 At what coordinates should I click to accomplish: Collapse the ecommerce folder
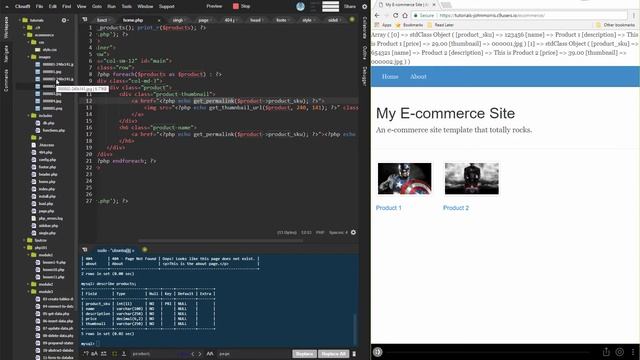[x=24, y=35]
